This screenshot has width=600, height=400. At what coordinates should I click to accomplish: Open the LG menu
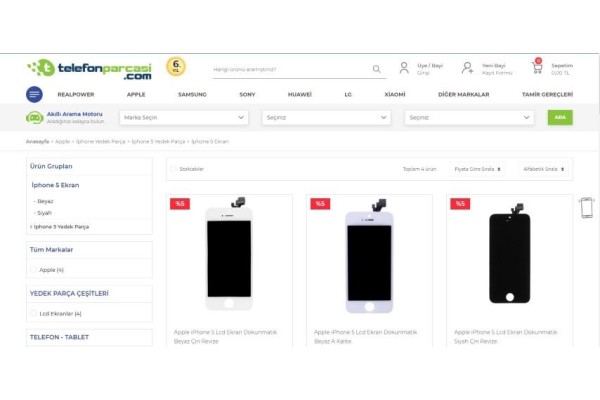(x=348, y=95)
